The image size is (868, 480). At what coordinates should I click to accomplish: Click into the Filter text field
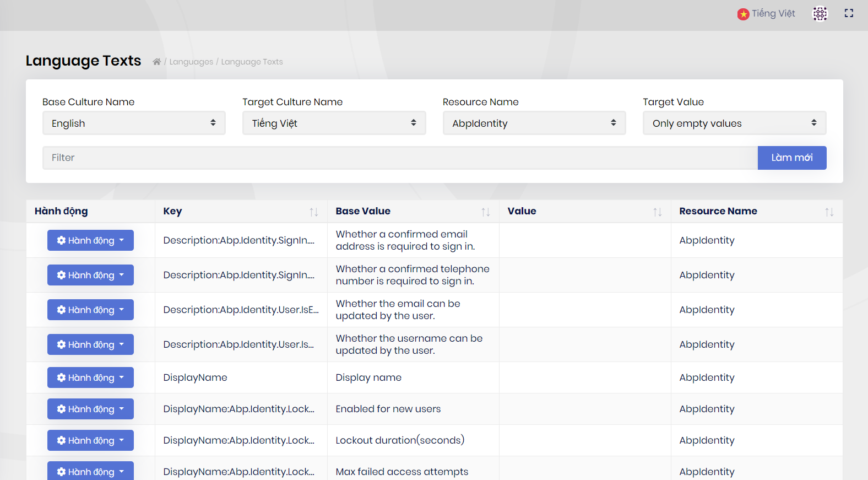[399, 158]
